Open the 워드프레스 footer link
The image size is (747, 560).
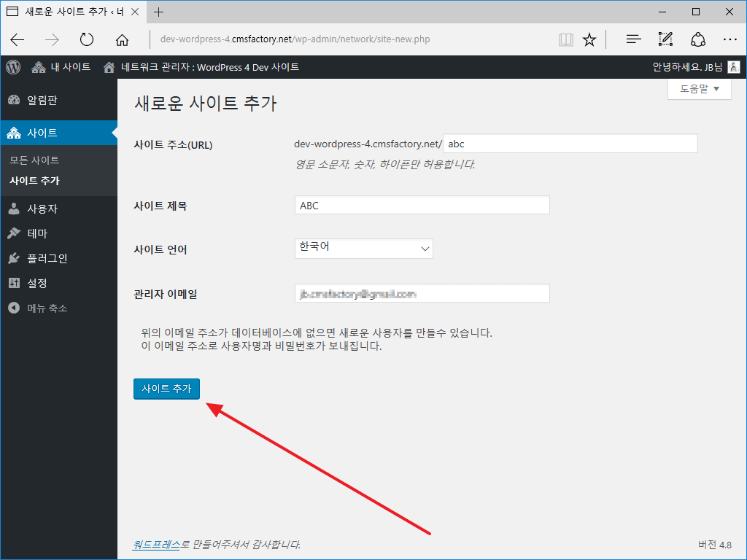[x=156, y=544]
